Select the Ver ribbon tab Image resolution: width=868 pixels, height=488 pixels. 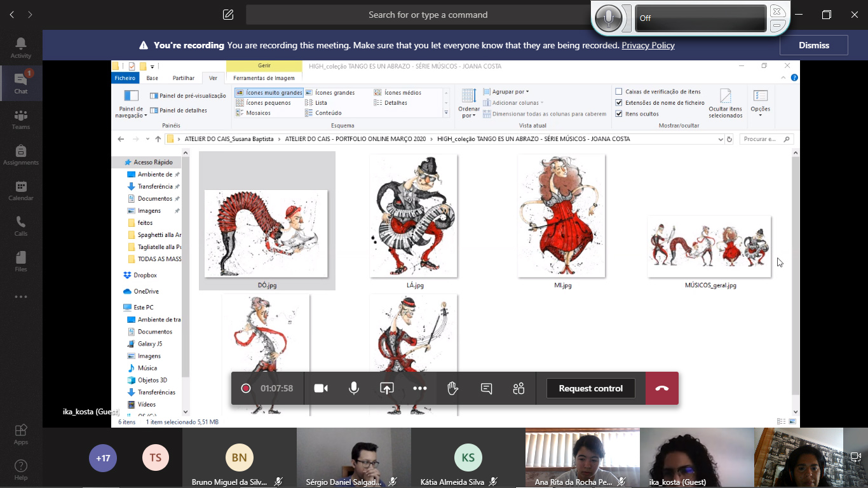pyautogui.click(x=213, y=78)
